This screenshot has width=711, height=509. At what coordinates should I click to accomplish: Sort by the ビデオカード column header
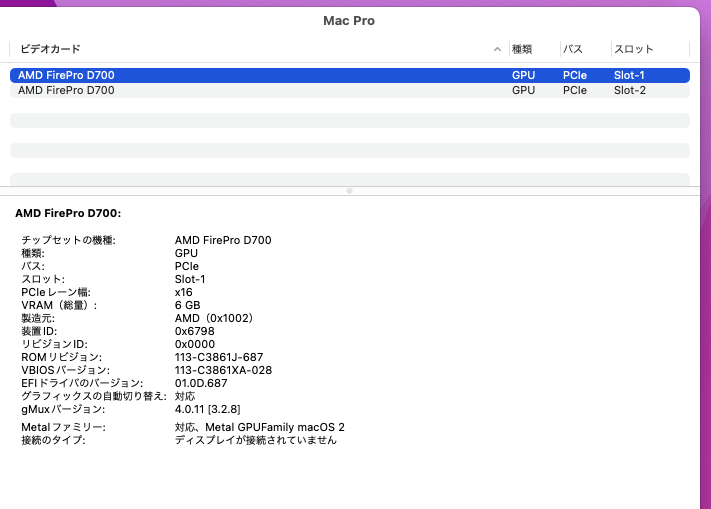click(50, 49)
